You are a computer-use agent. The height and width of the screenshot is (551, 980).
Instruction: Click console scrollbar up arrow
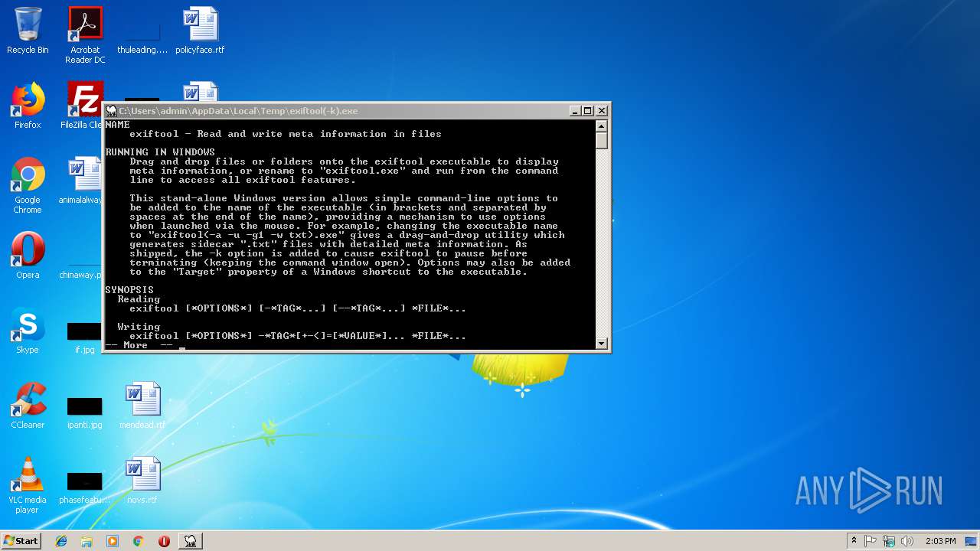pos(602,126)
